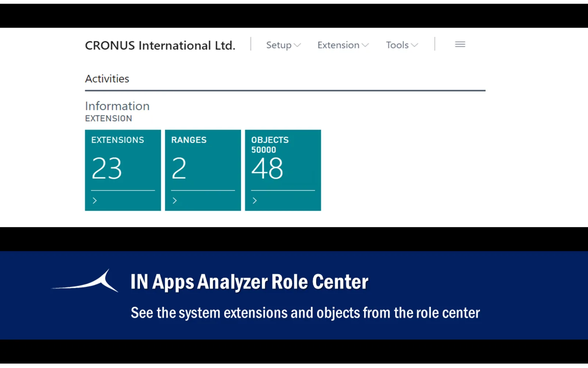Viewport: 588px width, 368px height.
Task: Open the Setup dropdown menu
Action: coord(283,45)
